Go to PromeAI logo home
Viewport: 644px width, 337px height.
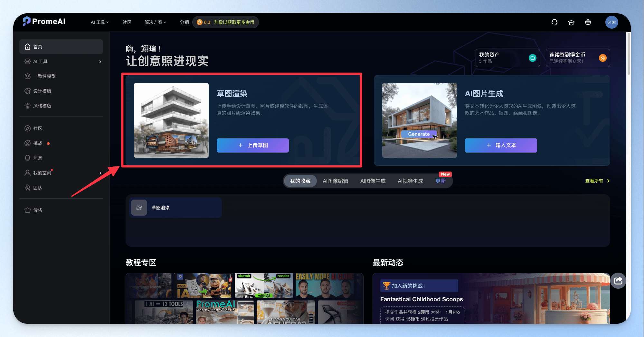click(x=44, y=22)
